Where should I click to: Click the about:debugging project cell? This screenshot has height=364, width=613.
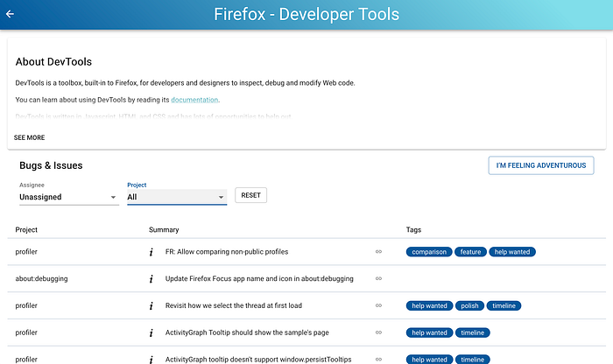tap(41, 279)
